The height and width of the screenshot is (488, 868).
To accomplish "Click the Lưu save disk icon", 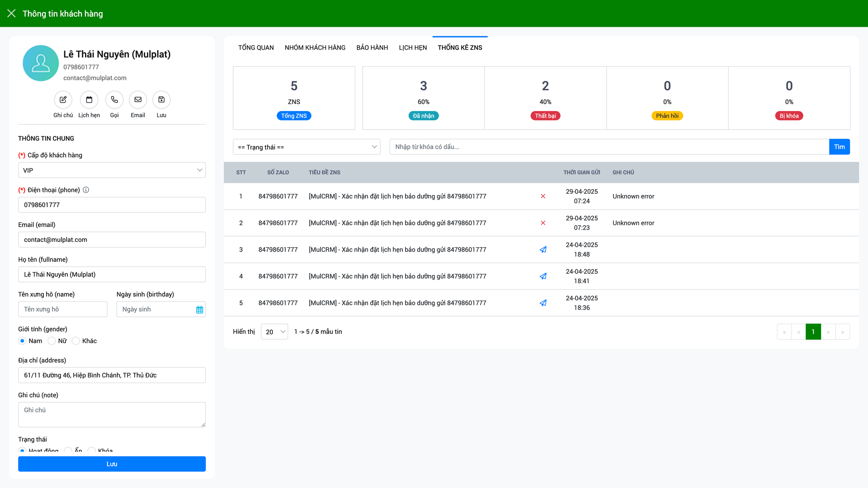I will coord(161,100).
